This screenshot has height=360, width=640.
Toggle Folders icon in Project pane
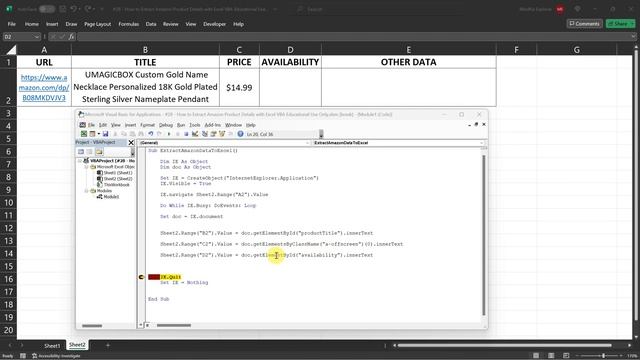click(x=99, y=152)
